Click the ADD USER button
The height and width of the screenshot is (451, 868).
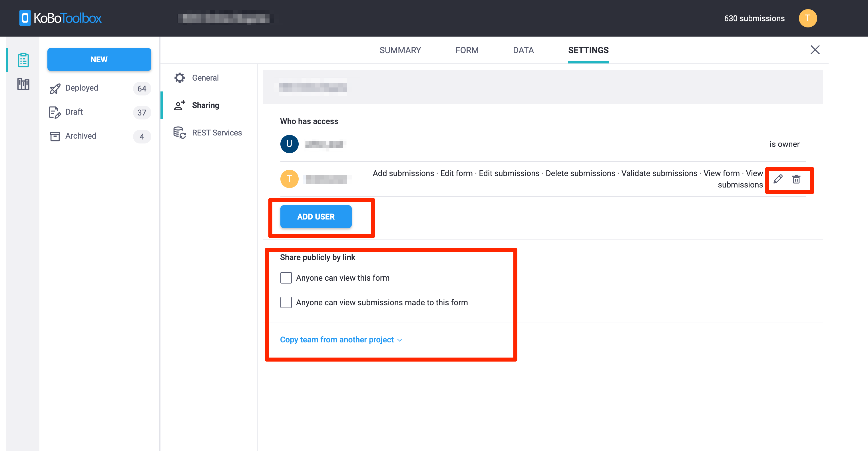pyautogui.click(x=316, y=217)
